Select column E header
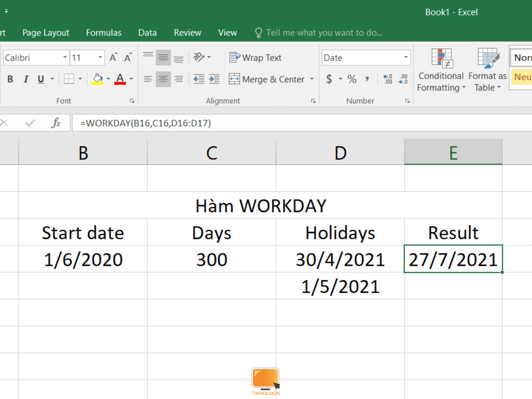 click(453, 152)
